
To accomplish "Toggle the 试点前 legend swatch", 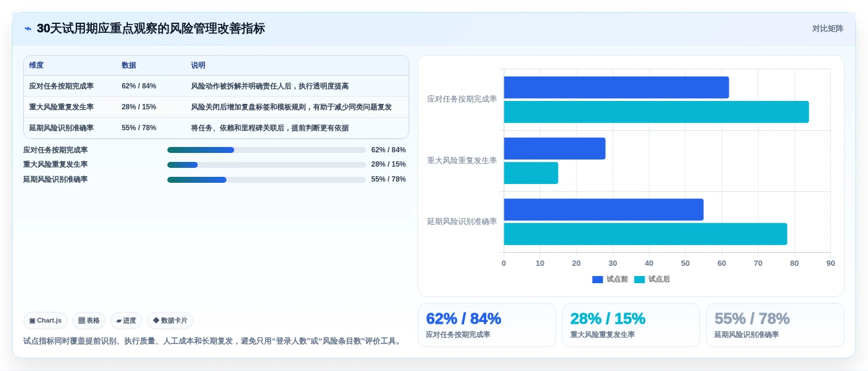I will pyautogui.click(x=597, y=280).
